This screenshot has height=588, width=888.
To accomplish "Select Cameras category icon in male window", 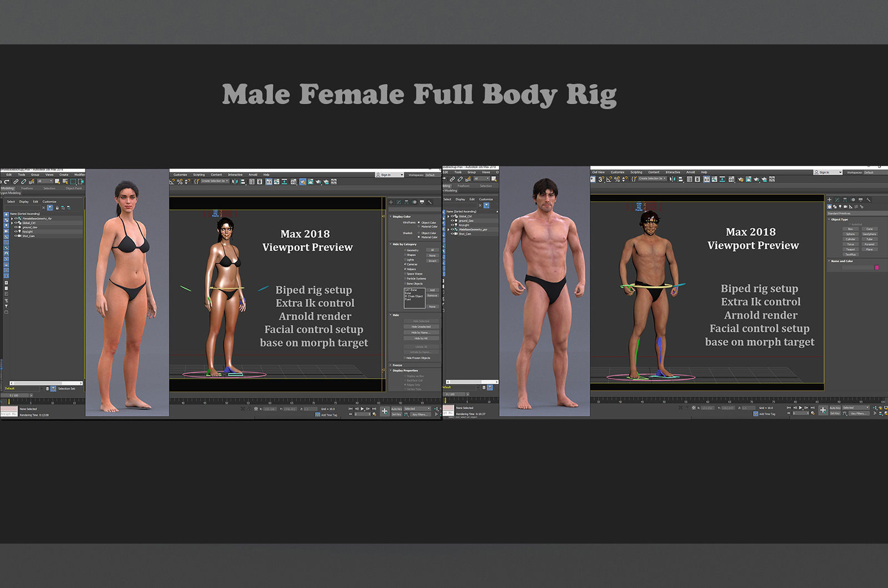I will pyautogui.click(x=846, y=206).
